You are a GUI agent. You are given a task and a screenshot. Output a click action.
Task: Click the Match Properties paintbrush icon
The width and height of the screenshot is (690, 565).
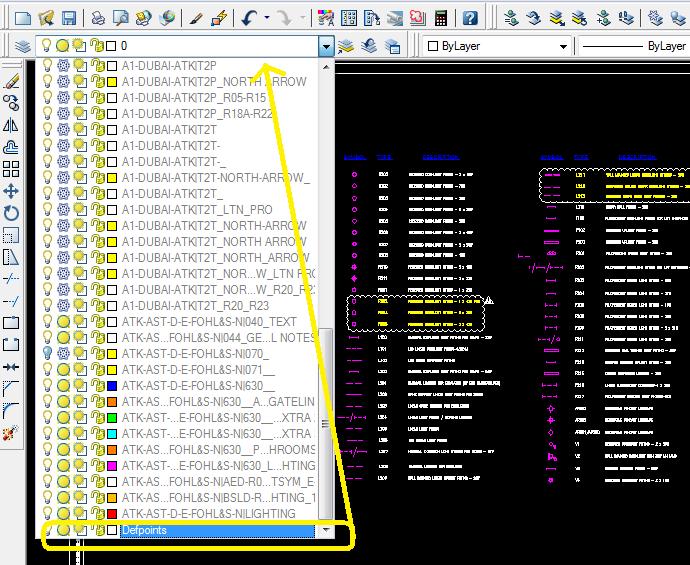click(196, 18)
